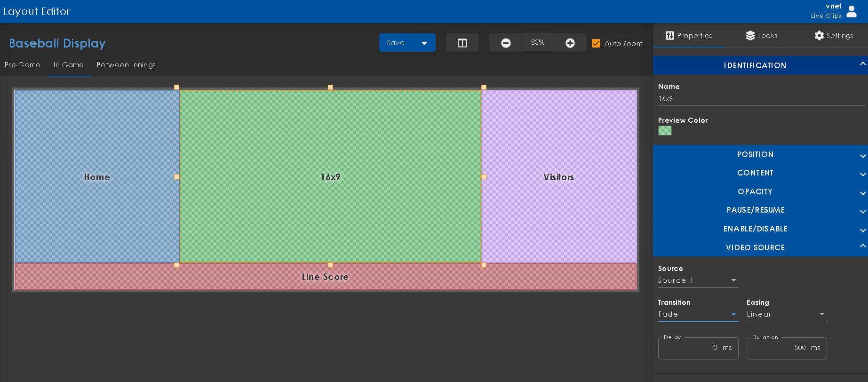The width and height of the screenshot is (868, 382).
Task: Select the Visitors region on canvas
Action: click(559, 177)
